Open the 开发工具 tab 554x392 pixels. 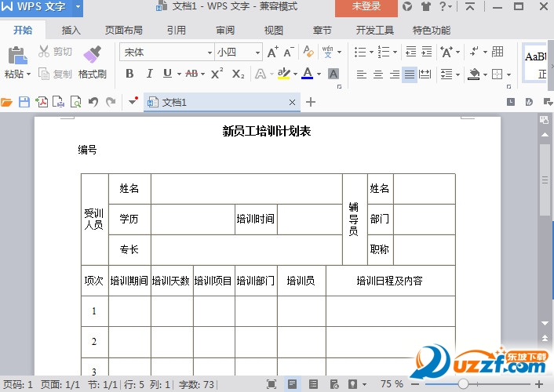click(374, 31)
